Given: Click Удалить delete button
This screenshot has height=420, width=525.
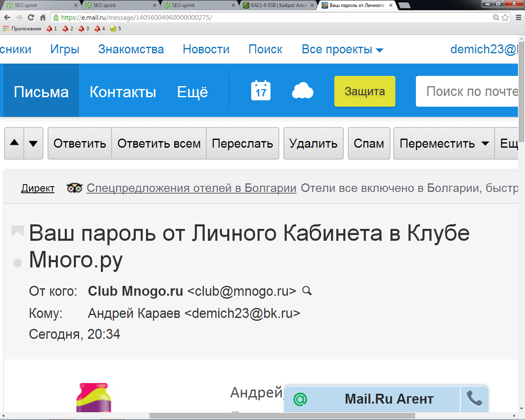Looking at the screenshot, I should pyautogui.click(x=313, y=143).
